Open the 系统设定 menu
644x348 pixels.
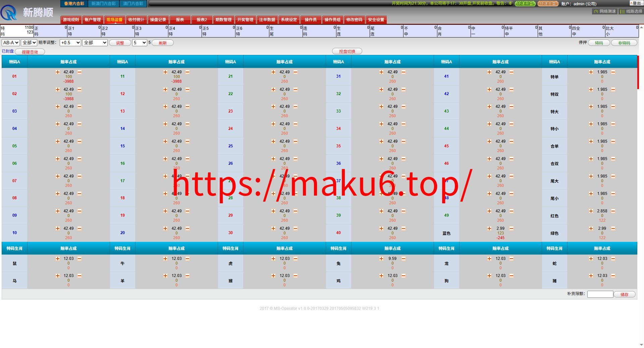pyautogui.click(x=289, y=20)
